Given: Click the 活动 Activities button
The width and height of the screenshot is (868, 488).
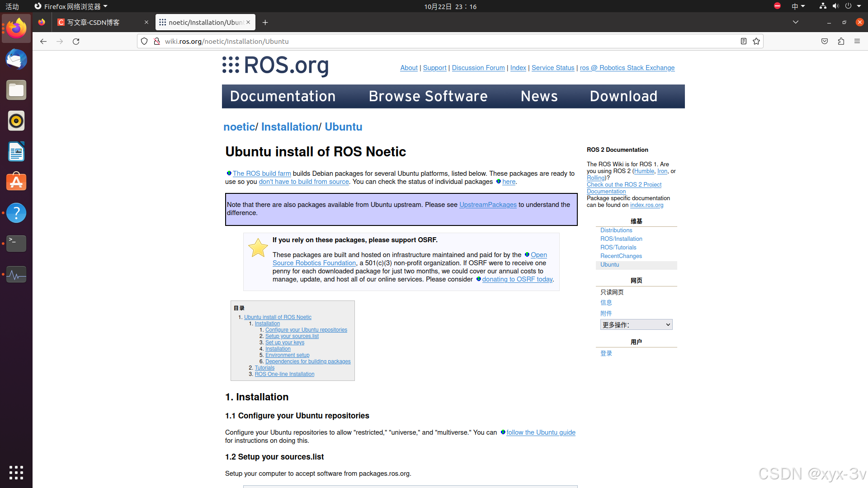Looking at the screenshot, I should 12,6.
